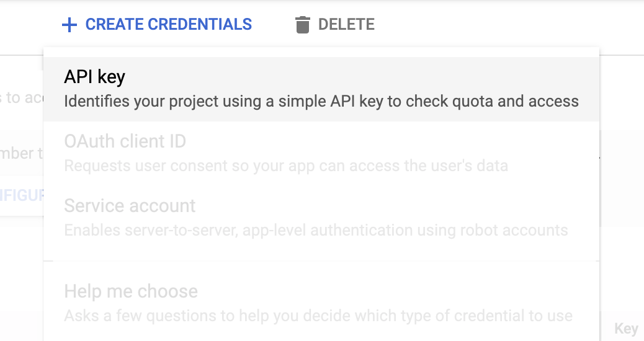Click the 'Requests user consent' description line
The height and width of the screenshot is (341, 644).
point(286,166)
